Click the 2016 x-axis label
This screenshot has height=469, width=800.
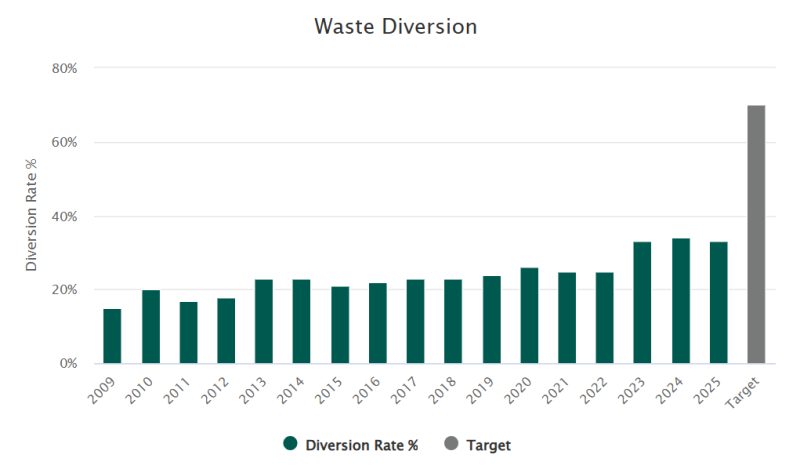(366, 390)
